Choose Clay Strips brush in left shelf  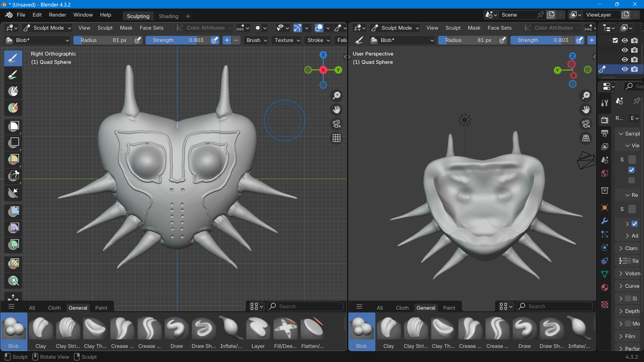click(68, 332)
